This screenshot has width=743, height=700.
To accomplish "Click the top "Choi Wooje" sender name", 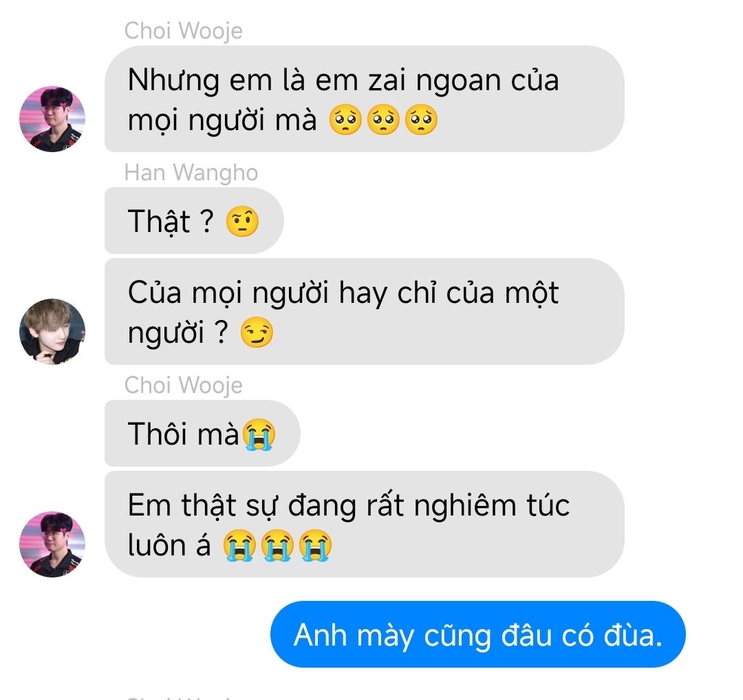I will (184, 31).
